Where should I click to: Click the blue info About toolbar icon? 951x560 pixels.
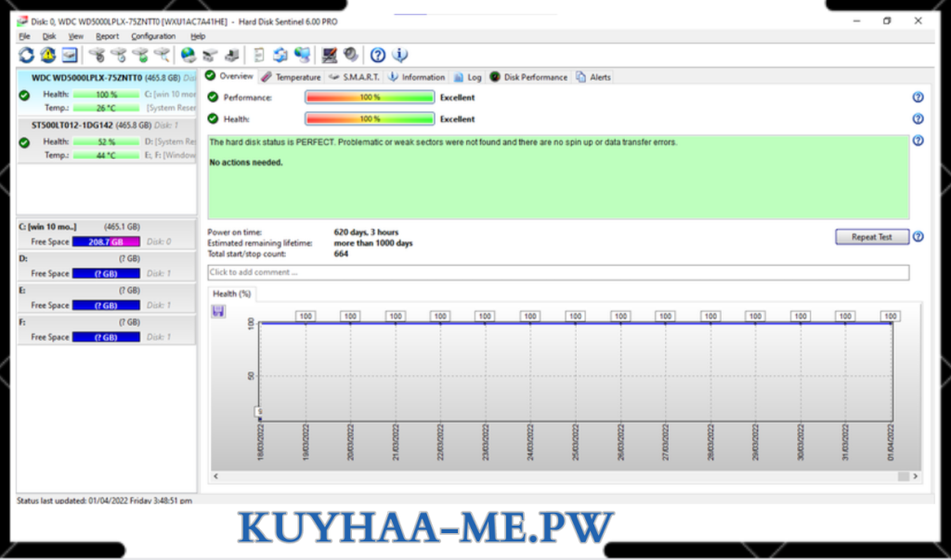point(399,55)
